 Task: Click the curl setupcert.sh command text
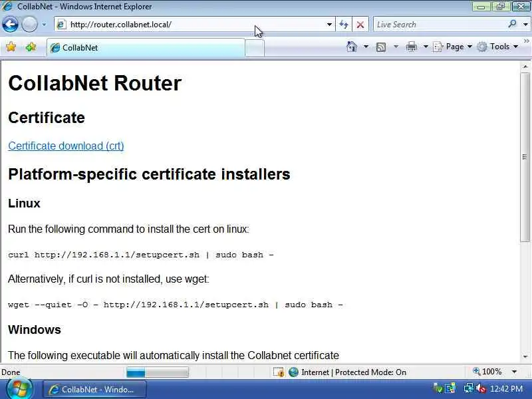(141, 255)
